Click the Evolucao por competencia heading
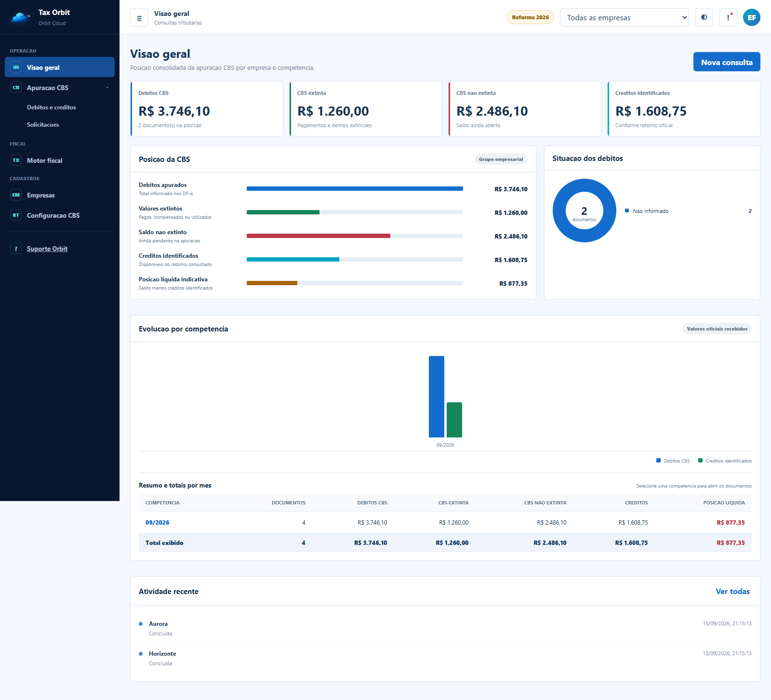Image resolution: width=771 pixels, height=700 pixels. [x=184, y=329]
